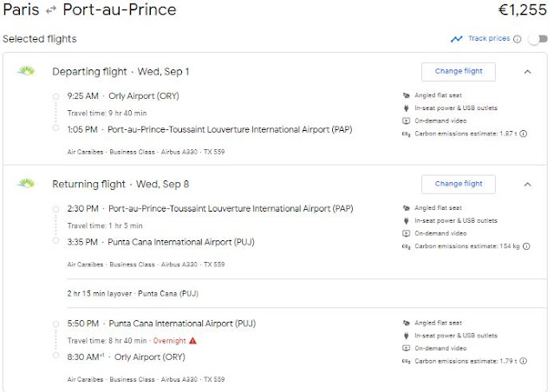Change the returning flight
The width and height of the screenshot is (554, 392).
459,184
